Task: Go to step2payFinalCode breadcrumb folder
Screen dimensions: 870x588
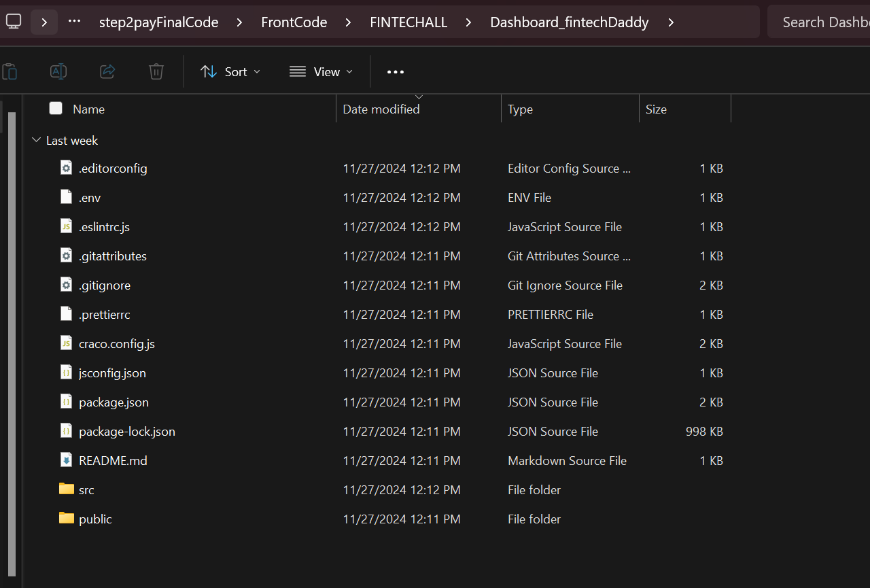Action: pos(158,22)
